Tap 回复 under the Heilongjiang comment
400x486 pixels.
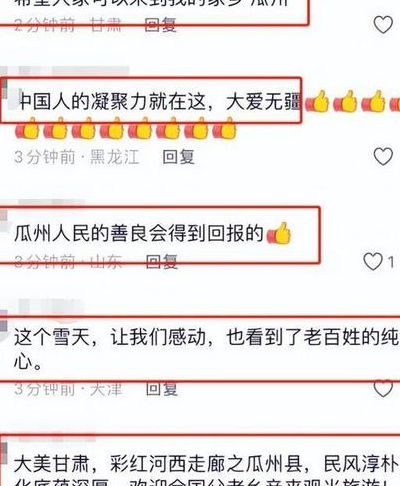point(178,157)
